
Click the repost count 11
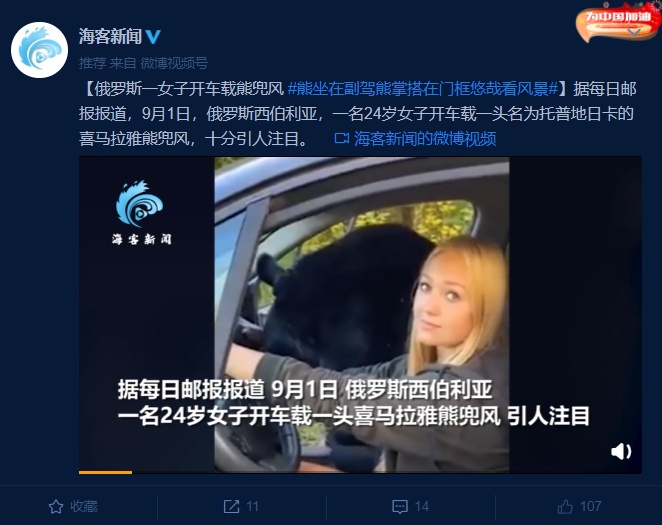[252, 506]
